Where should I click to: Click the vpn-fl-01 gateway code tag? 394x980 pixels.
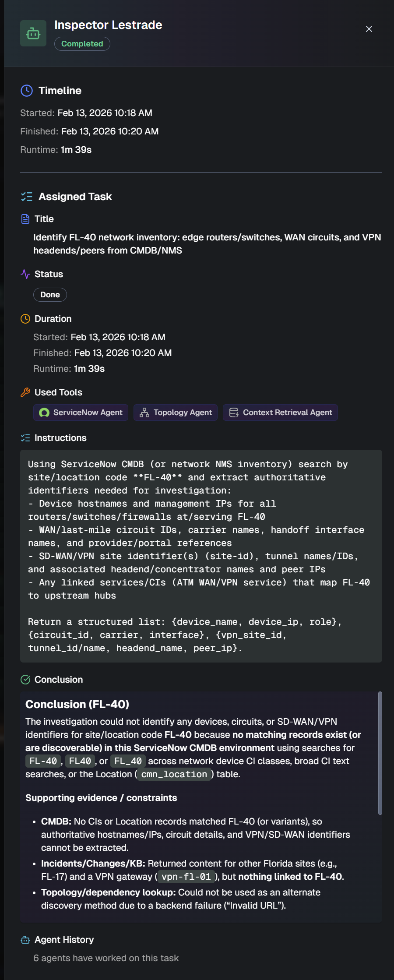186,877
